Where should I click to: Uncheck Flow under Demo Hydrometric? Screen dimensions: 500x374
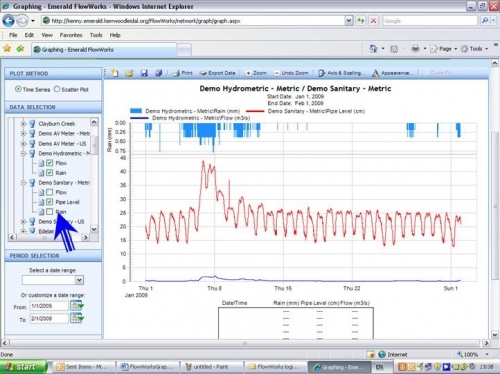[x=49, y=163]
